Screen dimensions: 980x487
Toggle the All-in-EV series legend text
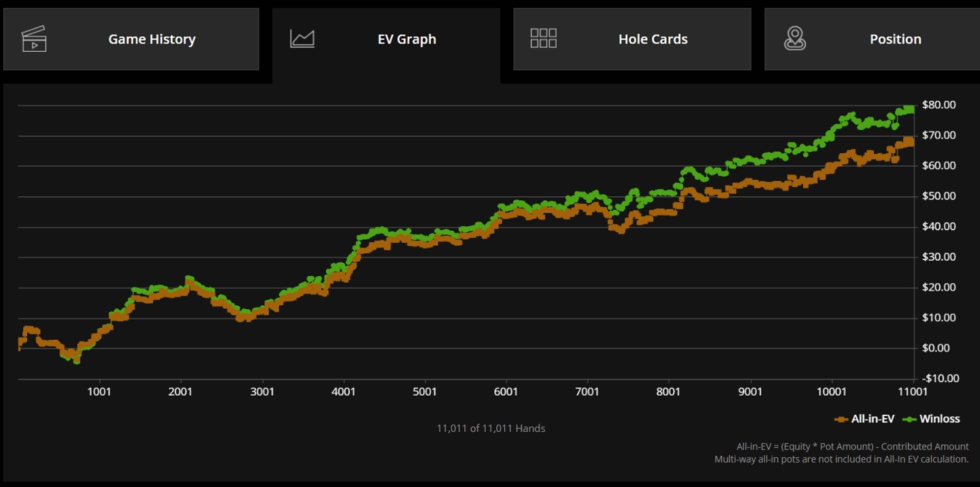[872, 419]
